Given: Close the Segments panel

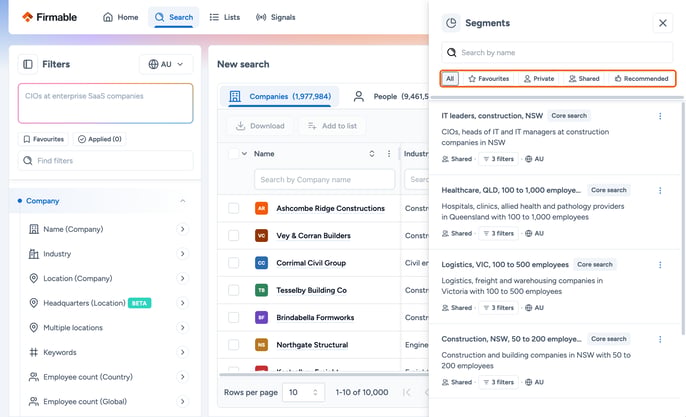Looking at the screenshot, I should 663,23.
